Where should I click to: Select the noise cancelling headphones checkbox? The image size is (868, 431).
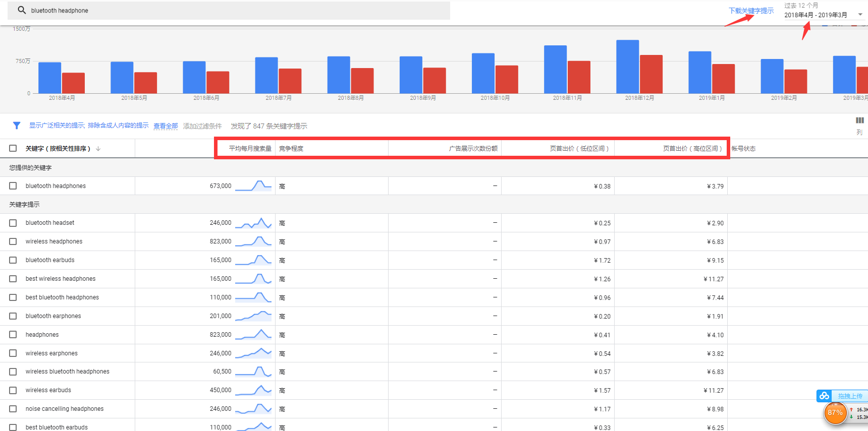coord(13,409)
